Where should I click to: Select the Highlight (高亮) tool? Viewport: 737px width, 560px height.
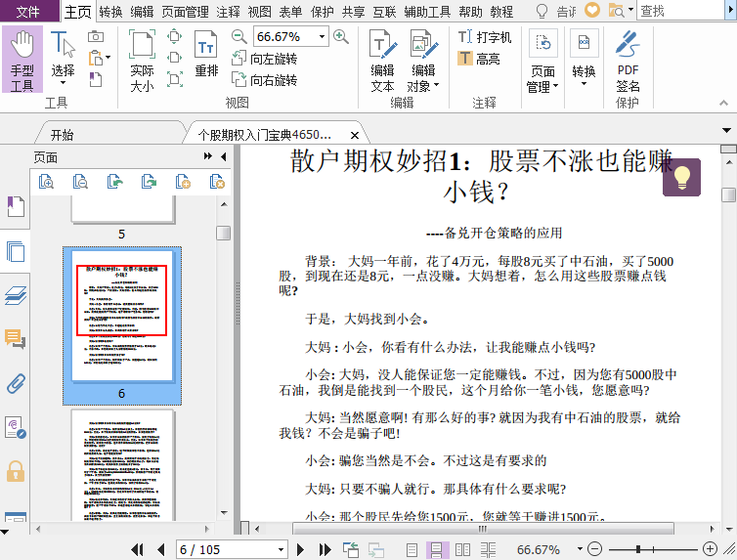(479, 59)
